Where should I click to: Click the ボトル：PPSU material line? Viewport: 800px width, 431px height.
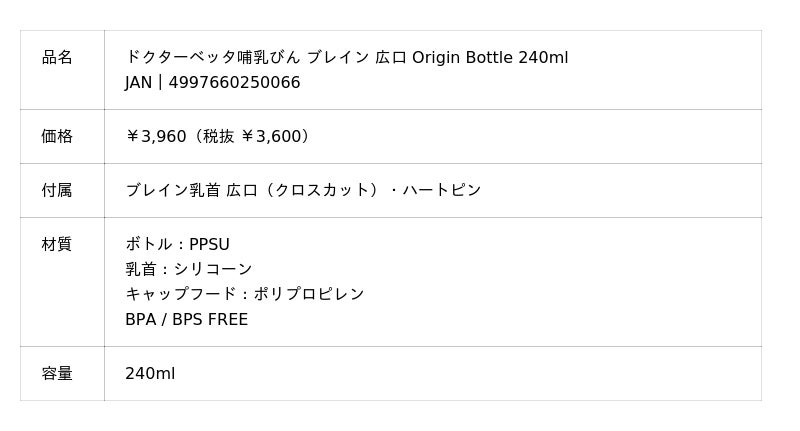point(178,244)
